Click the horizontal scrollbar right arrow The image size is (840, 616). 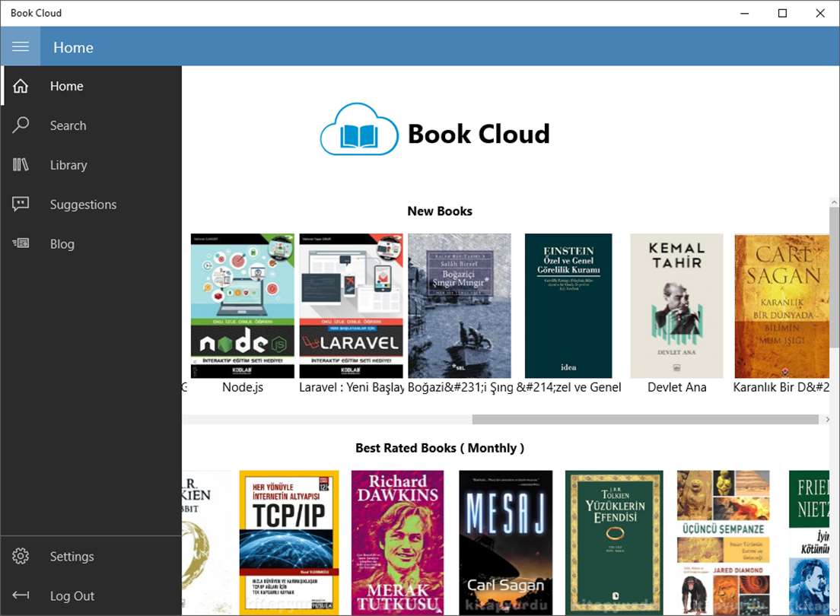coord(827,420)
